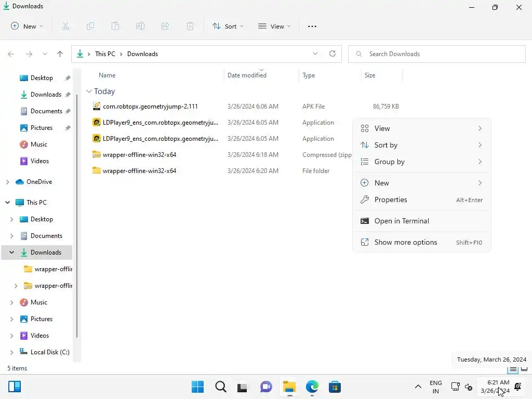
Task: Open Windows Start menu
Action: point(197,387)
